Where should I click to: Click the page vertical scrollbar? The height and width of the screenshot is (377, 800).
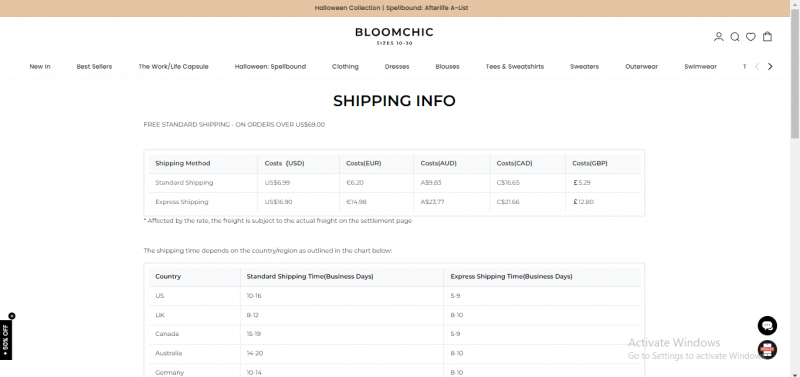pyautogui.click(x=795, y=74)
